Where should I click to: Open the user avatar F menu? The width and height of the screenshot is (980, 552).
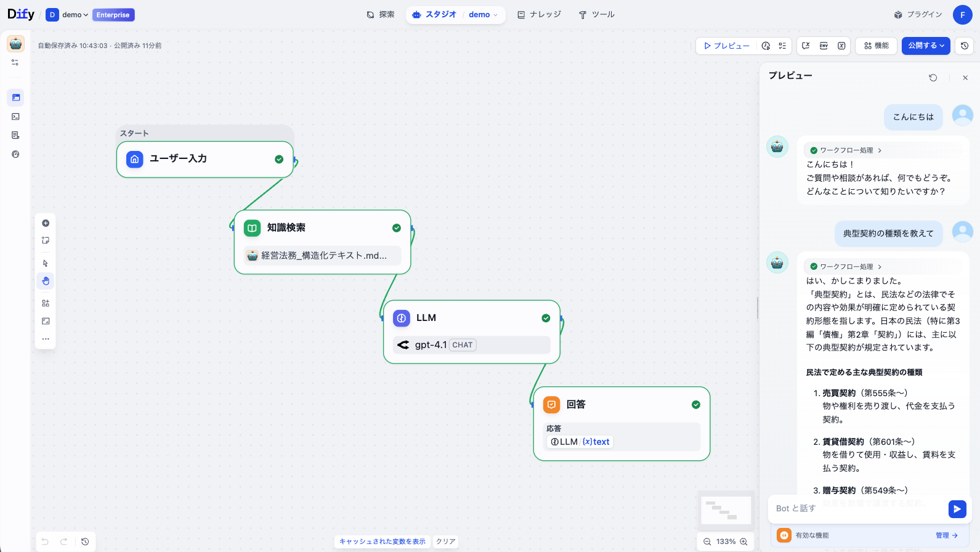pyautogui.click(x=963, y=15)
